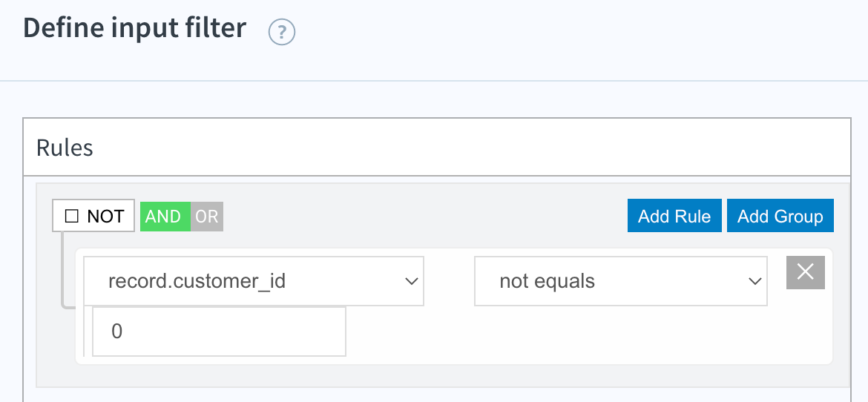Click the chevron on the field selector
Viewport: 868px width, 402px height.
[411, 282]
